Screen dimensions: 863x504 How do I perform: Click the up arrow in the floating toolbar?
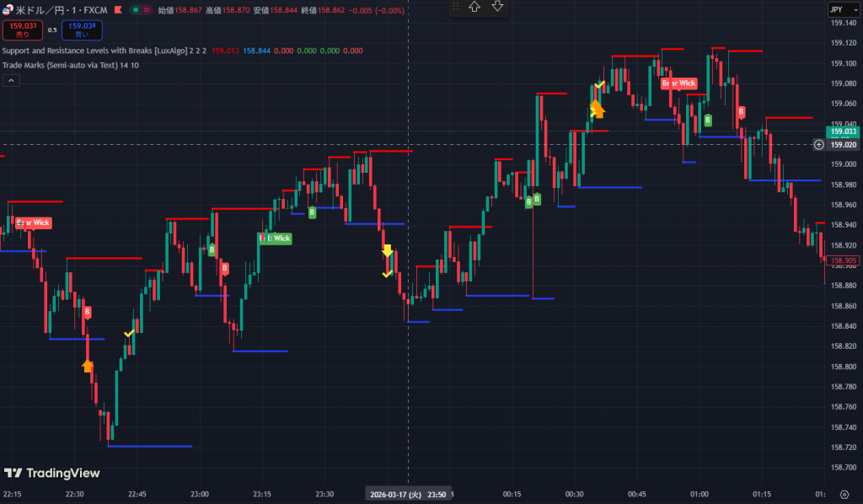pos(474,7)
